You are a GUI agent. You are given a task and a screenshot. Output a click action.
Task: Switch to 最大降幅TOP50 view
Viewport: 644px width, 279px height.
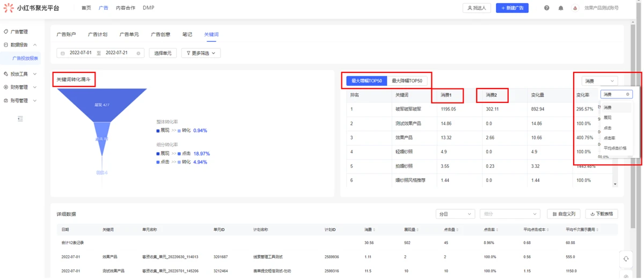(407, 81)
